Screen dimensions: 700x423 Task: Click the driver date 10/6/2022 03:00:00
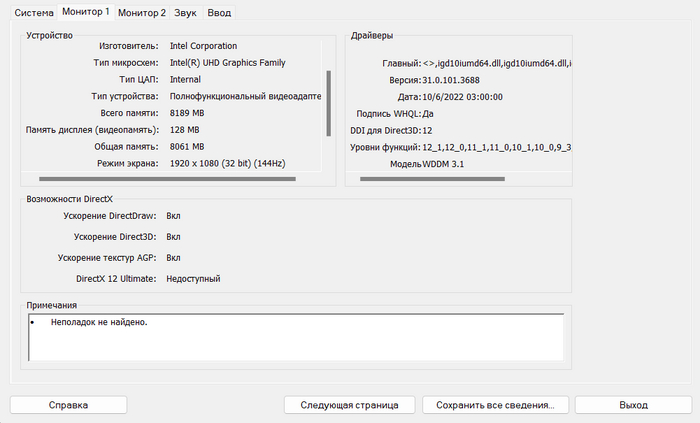(x=462, y=97)
